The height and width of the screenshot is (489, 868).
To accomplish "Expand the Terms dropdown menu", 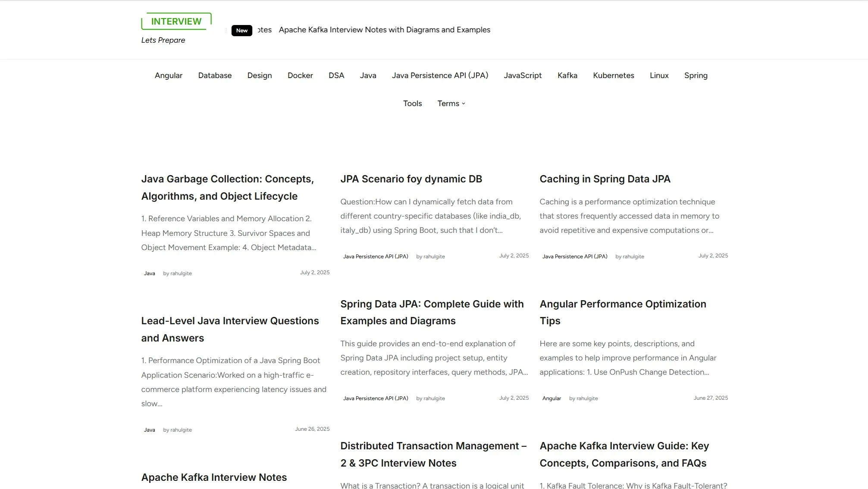I will (x=451, y=103).
